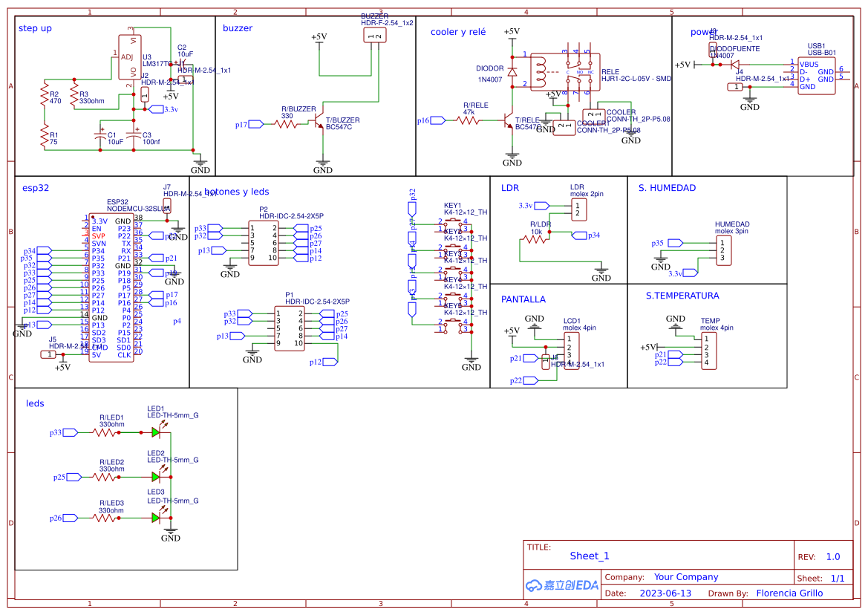Select the LCD1 molex 4pin connector
This screenshot has width=868, height=615.
pyautogui.click(x=572, y=349)
